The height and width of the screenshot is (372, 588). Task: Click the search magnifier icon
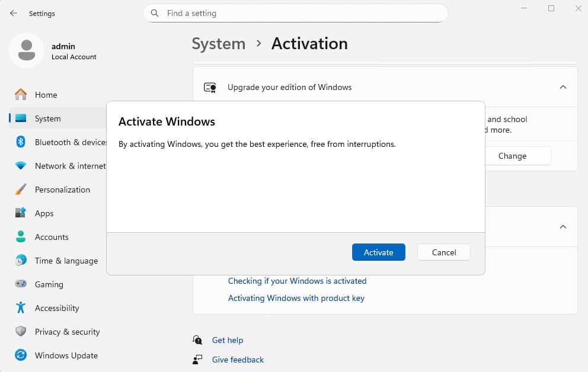point(155,13)
